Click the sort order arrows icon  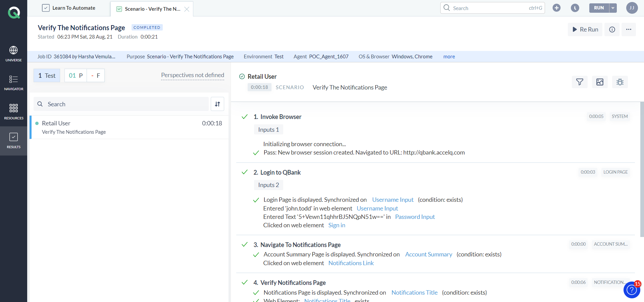pos(217,104)
